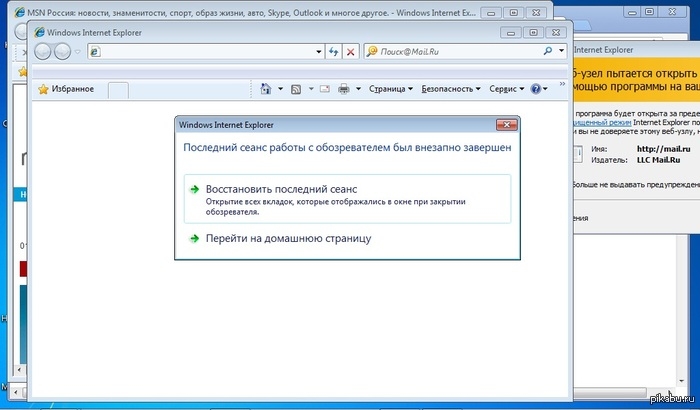Minimize the MSN Россия background window
Screen dimensions: 700x410
point(491,13)
